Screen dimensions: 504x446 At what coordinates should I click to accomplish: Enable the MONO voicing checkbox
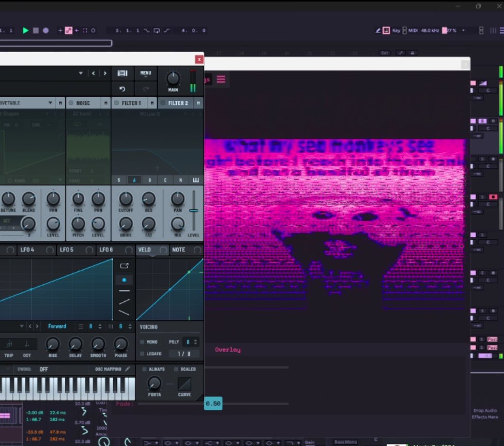coord(142,342)
